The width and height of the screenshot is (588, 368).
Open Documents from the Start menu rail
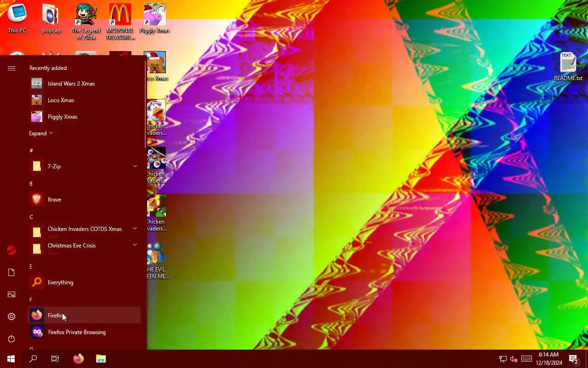coord(11,272)
